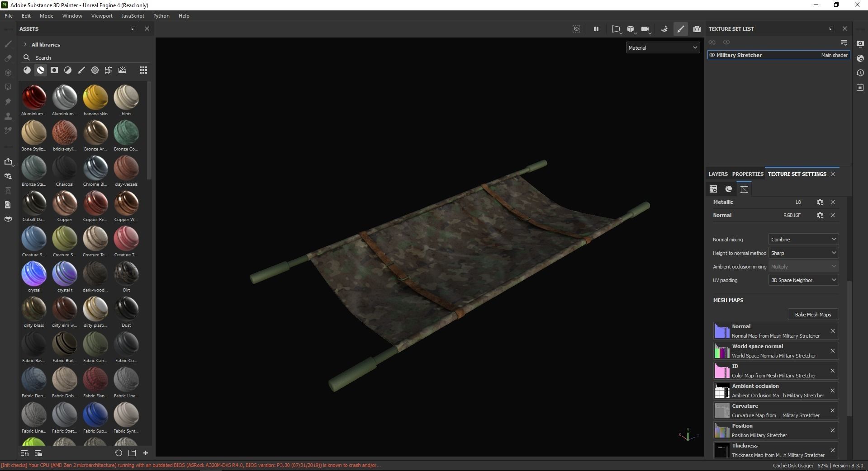This screenshot has width=868, height=471.
Task: Open Normal mixing Combine dropdown
Action: 803,240
